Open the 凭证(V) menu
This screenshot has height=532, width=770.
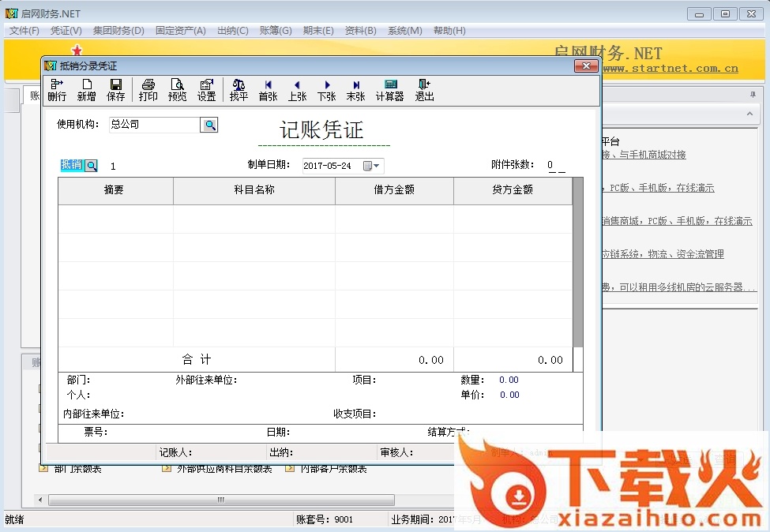(66, 31)
